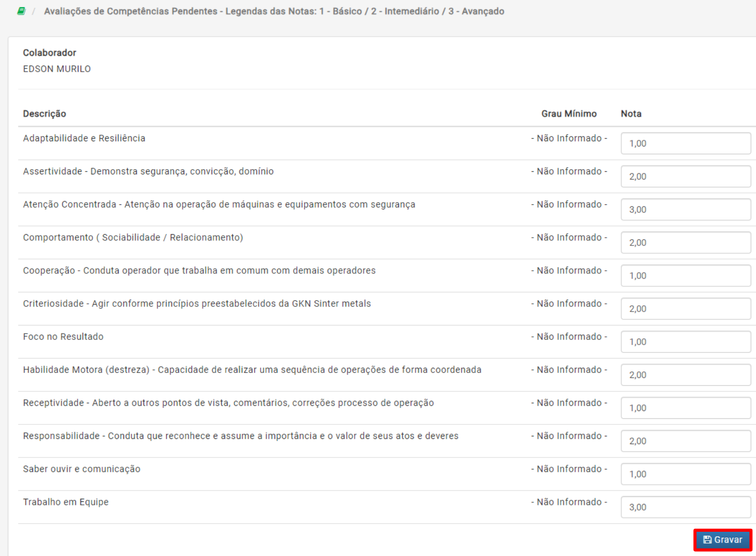Click the Nota field for Adaptabilidade e Resiliência
Viewport: 756px width, 556px height.
pyautogui.click(x=686, y=143)
